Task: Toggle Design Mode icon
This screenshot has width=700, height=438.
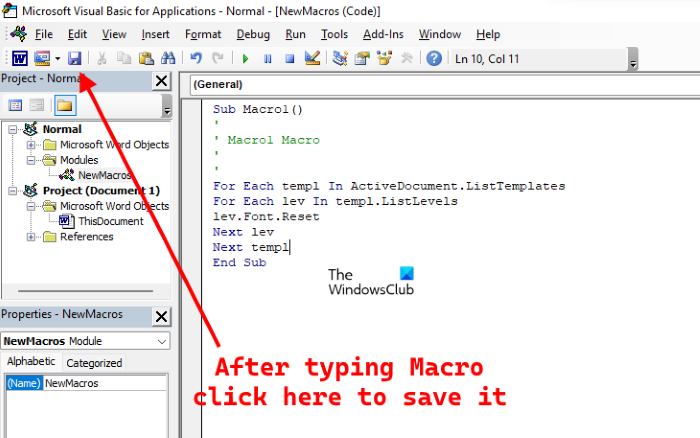Action: (x=312, y=58)
